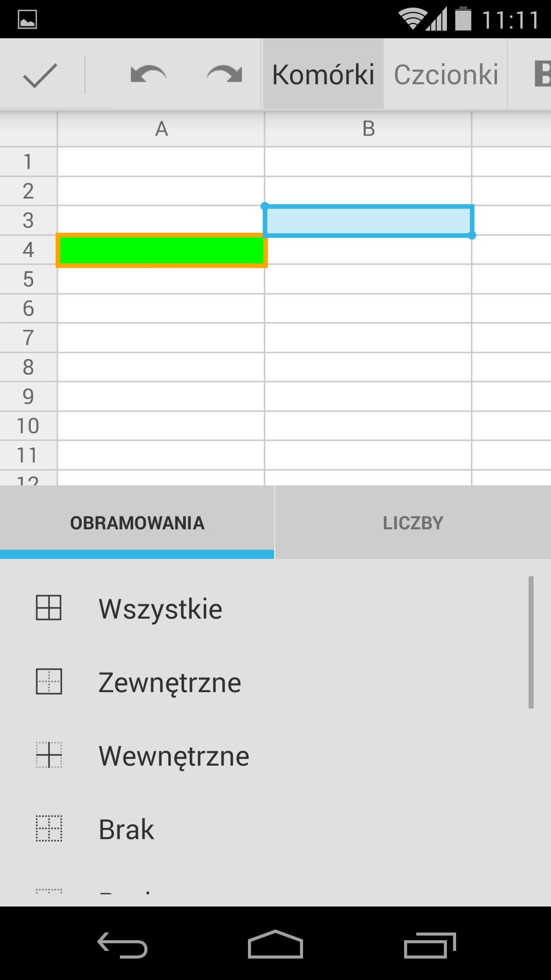Screen dimensions: 551x980
Task: Remove borders via Brak icon
Action: (x=49, y=828)
